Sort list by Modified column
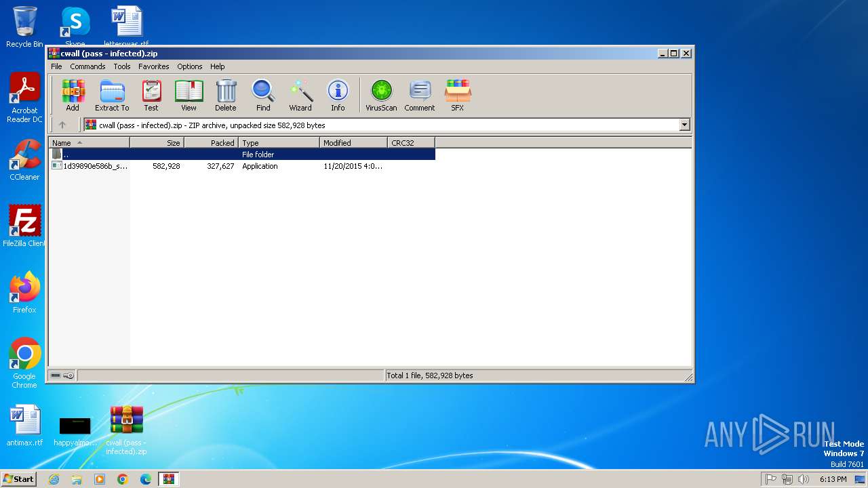This screenshot has width=868, height=488. tap(353, 143)
